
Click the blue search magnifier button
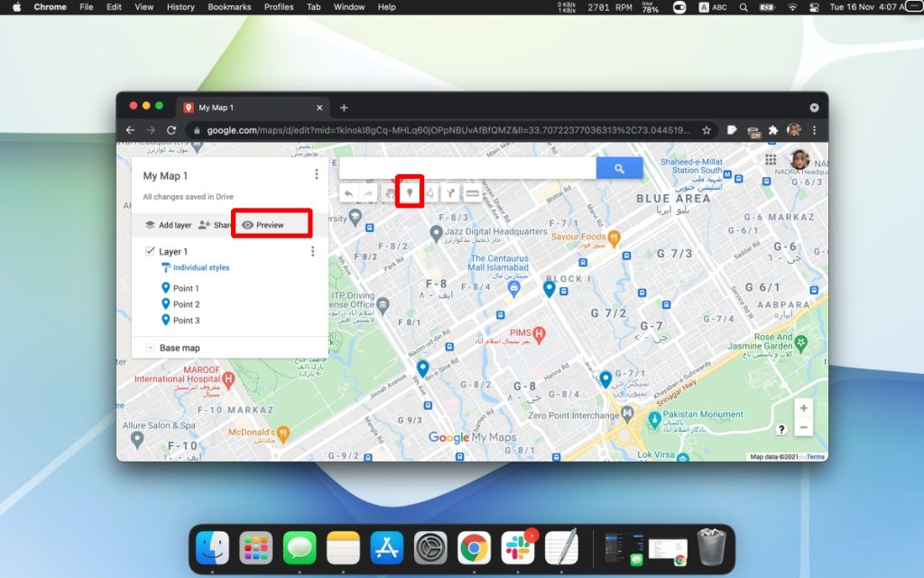click(x=618, y=168)
